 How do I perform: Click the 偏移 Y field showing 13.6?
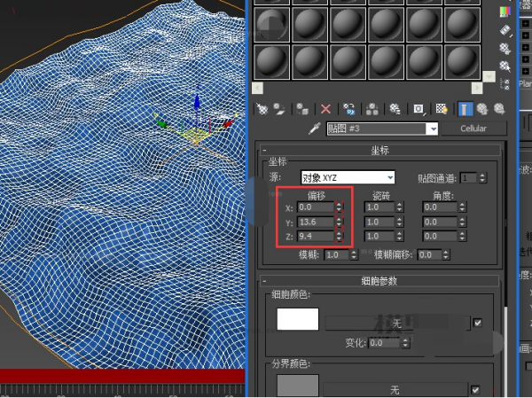coord(316,222)
